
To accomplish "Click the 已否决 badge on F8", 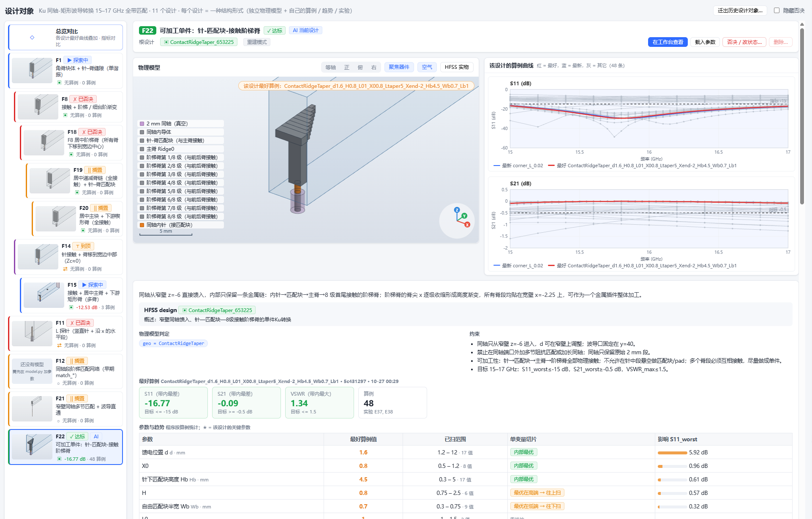I will click(x=83, y=99).
